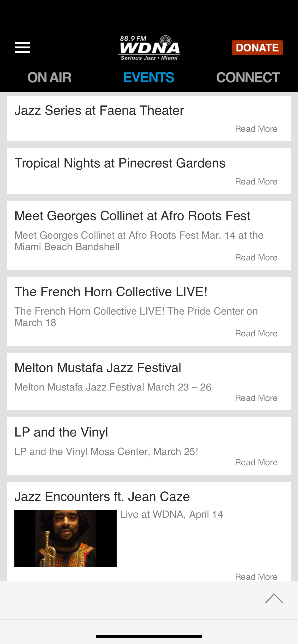Image resolution: width=298 pixels, height=644 pixels.
Task: Open Jazz Series at Faena Theater event
Action: (99, 110)
